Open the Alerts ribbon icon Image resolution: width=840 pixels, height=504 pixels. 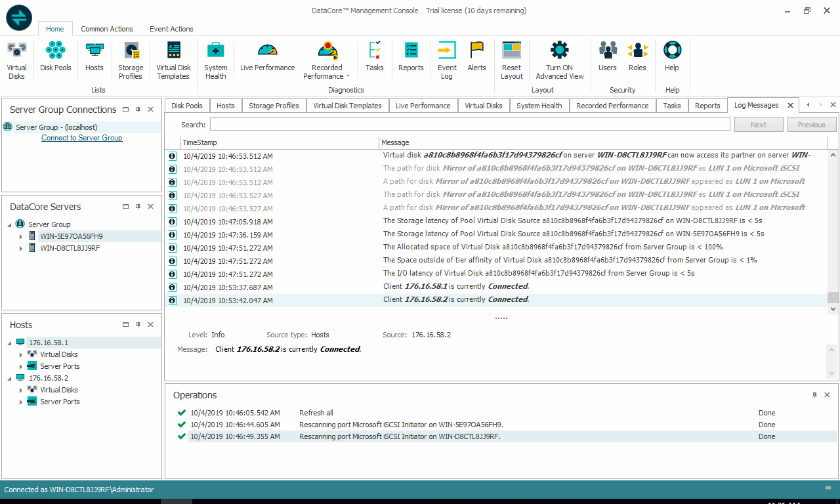point(476,56)
